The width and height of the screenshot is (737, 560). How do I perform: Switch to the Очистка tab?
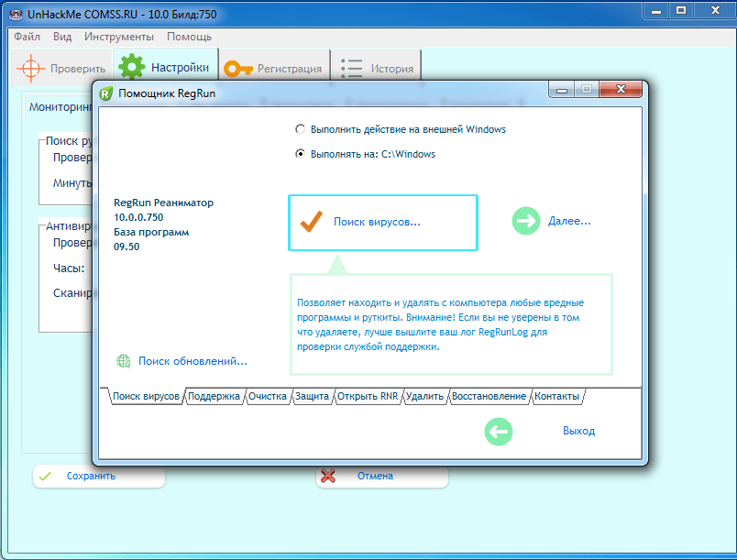268,396
